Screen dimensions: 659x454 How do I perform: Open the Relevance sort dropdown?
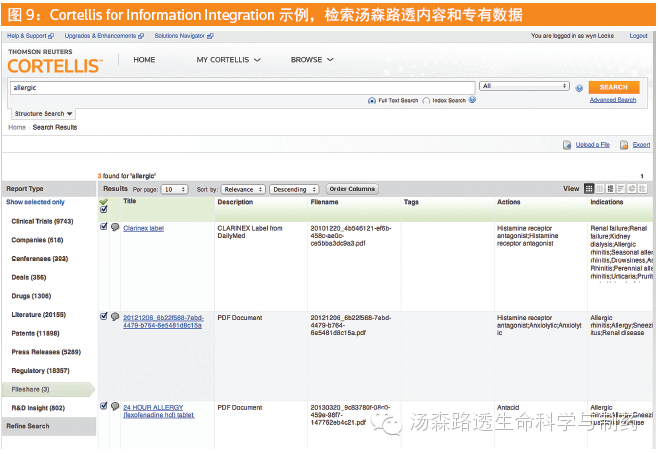coord(243,190)
